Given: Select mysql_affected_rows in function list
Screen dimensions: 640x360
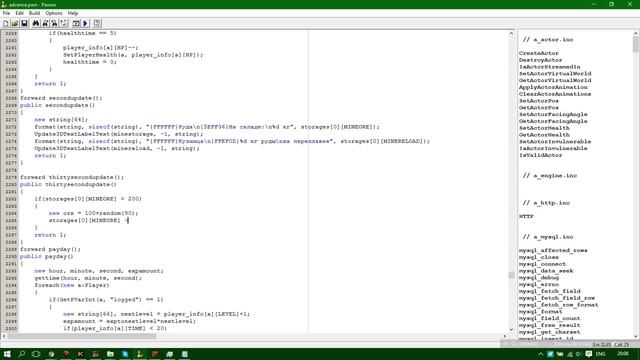Looking at the screenshot, I should coord(553,251).
